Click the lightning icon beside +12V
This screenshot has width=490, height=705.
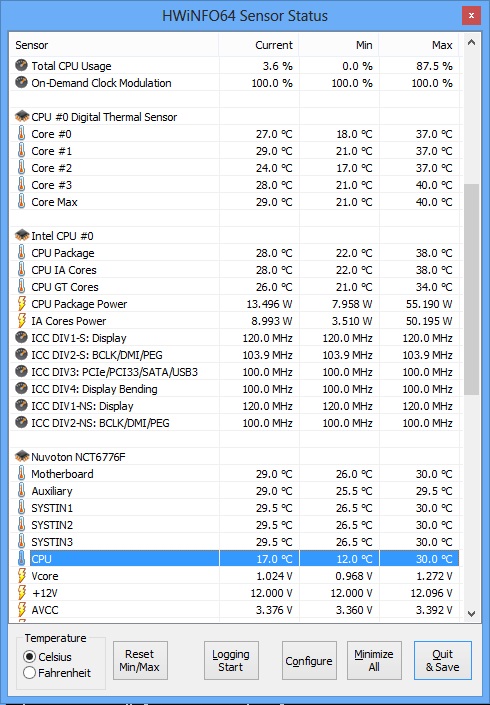(21, 593)
